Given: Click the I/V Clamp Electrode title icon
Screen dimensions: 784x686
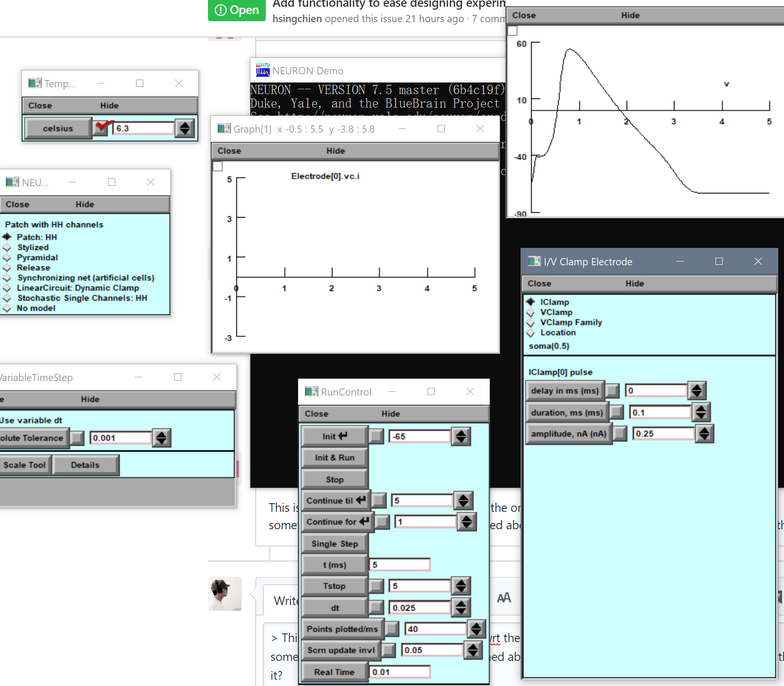Looking at the screenshot, I should tap(534, 261).
